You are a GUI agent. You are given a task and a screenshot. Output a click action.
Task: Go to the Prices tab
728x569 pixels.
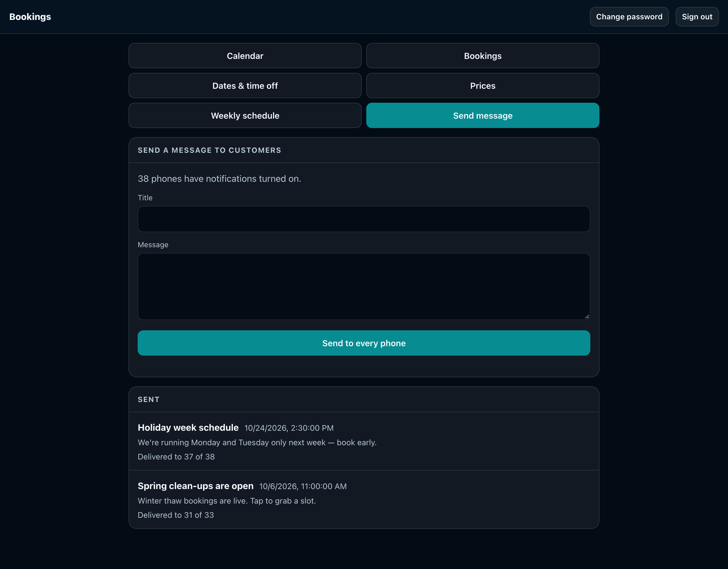pos(483,86)
